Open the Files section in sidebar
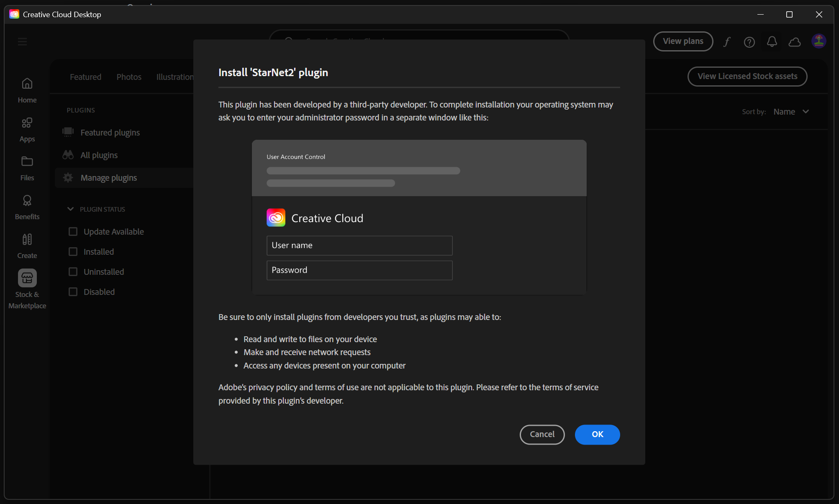Image resolution: width=839 pixels, height=504 pixels. tap(27, 169)
